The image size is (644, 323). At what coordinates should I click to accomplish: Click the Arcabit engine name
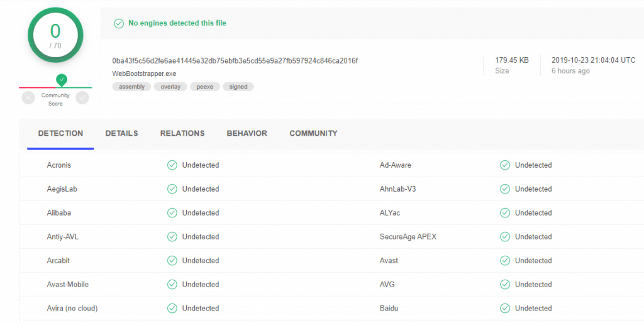58,260
